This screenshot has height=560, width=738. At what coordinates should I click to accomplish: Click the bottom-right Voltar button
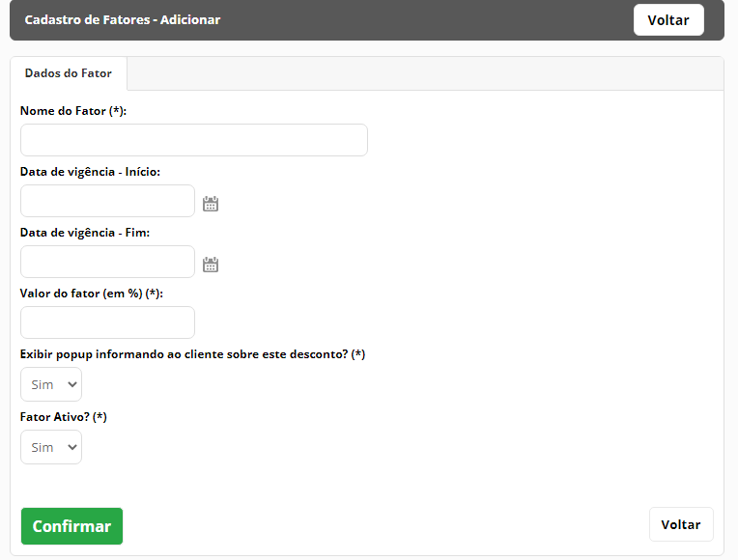point(681,524)
